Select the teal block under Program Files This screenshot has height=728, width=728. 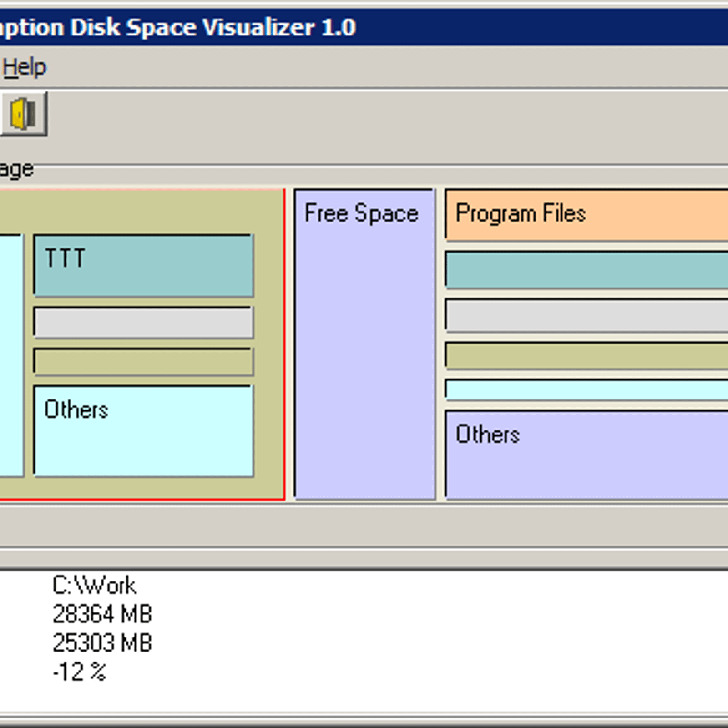point(587,270)
